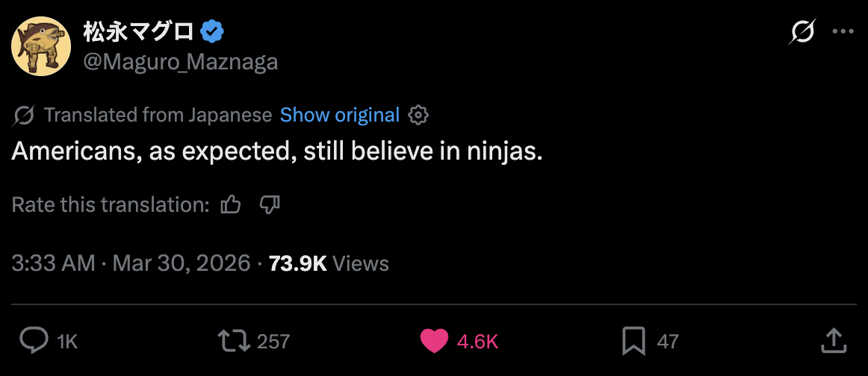Click the 3:33 AM Mar 30, 2026 timestamp
The width and height of the screenshot is (868, 376).
pos(131,263)
